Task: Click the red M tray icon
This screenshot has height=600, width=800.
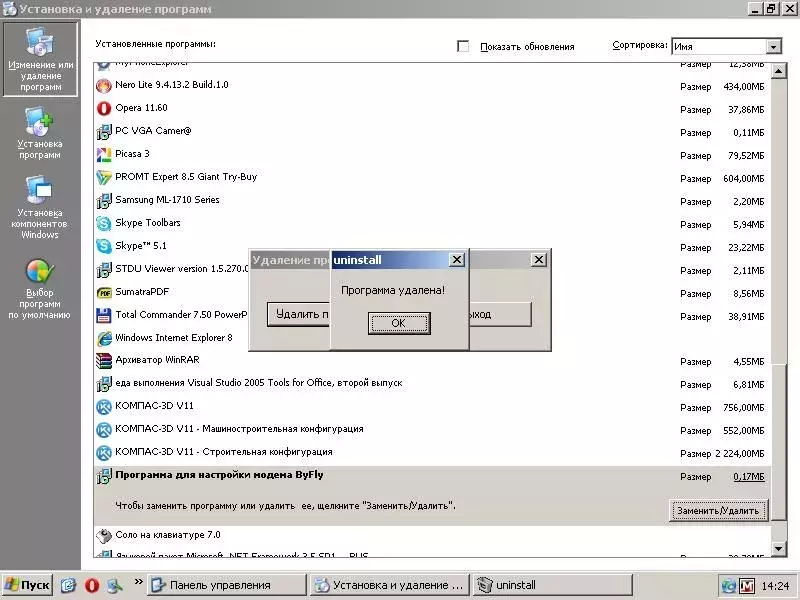Action: (746, 586)
